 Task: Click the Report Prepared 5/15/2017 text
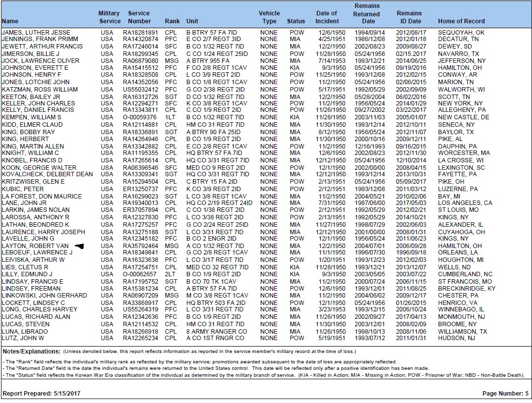coord(41,393)
